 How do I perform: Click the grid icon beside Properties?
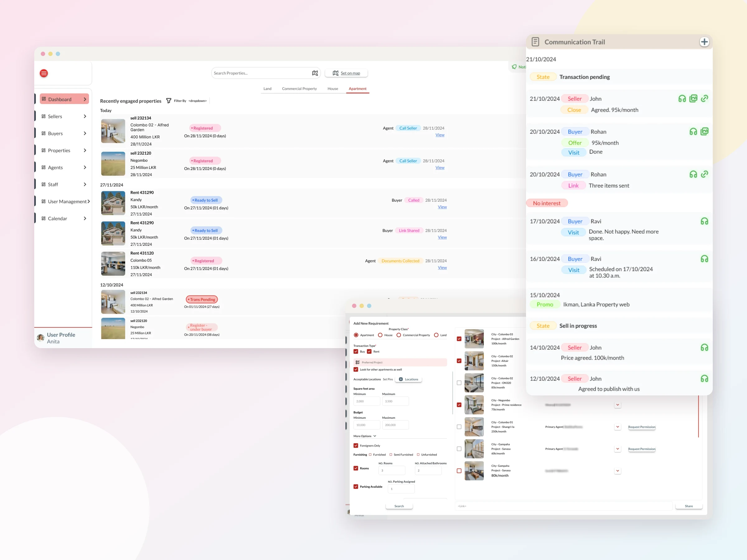coord(44,150)
